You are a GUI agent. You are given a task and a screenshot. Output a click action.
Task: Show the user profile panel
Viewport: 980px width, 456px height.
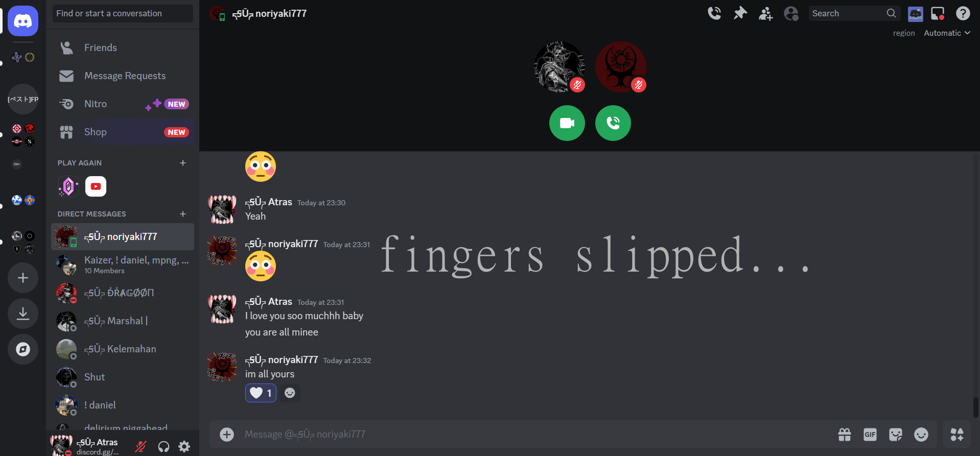[791, 13]
